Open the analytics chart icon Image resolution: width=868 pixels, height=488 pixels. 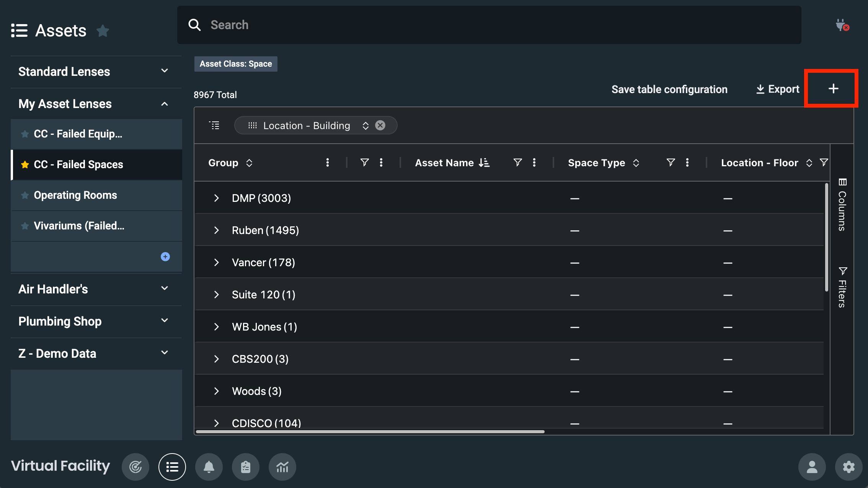pos(282,467)
